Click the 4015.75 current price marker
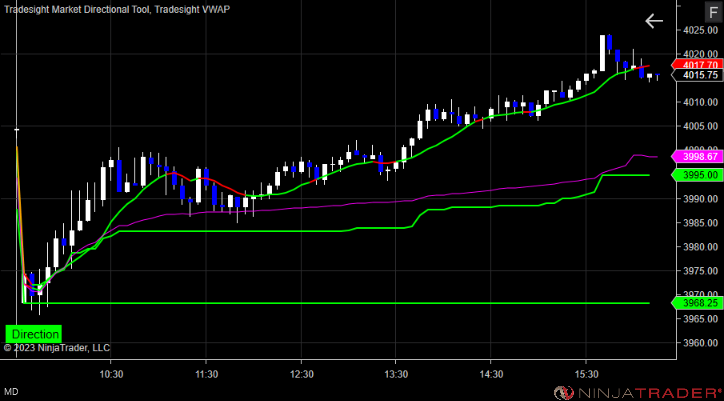The height and width of the screenshot is (401, 724). (x=697, y=75)
